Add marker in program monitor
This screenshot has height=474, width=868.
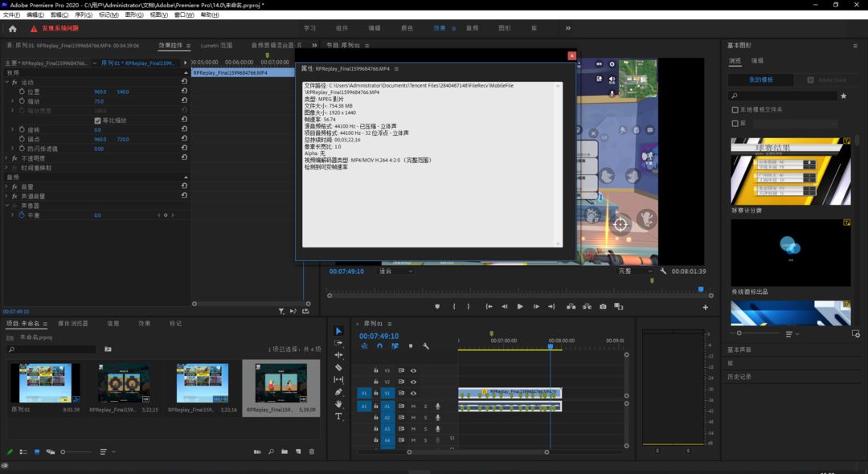tap(437, 306)
